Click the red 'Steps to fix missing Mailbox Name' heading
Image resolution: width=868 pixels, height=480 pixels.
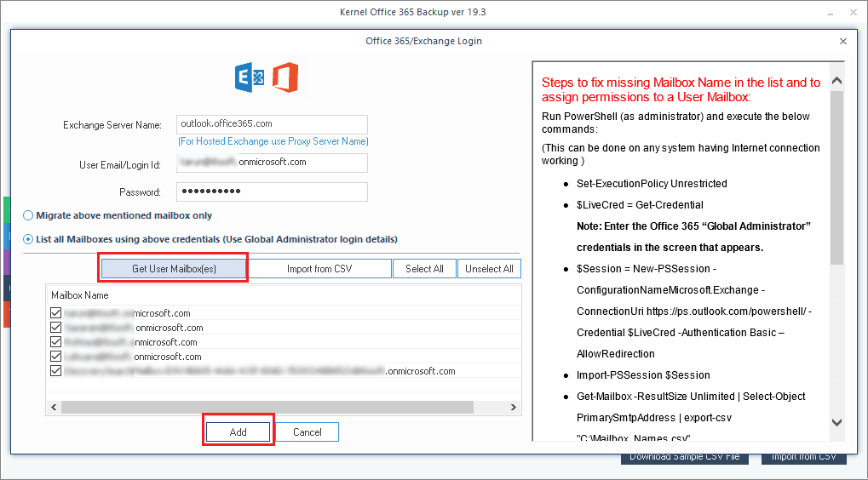click(681, 89)
